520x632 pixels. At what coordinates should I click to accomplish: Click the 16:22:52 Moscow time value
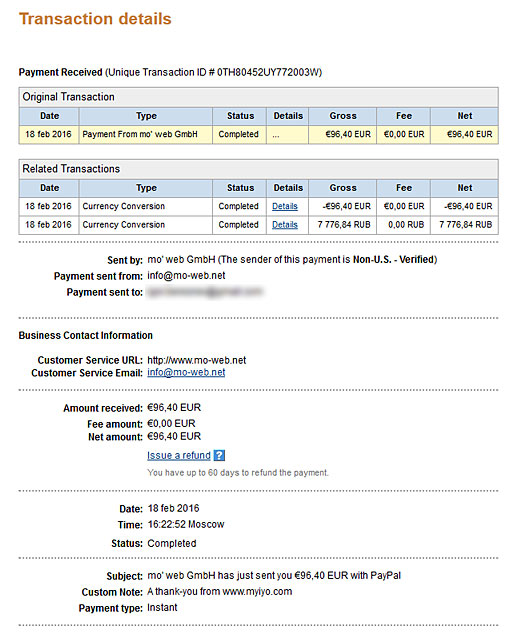click(x=186, y=524)
